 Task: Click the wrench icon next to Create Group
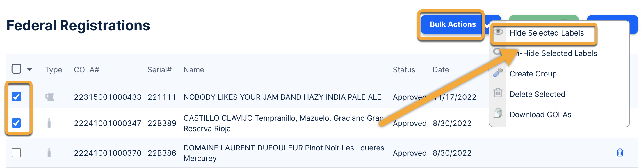coord(498,73)
